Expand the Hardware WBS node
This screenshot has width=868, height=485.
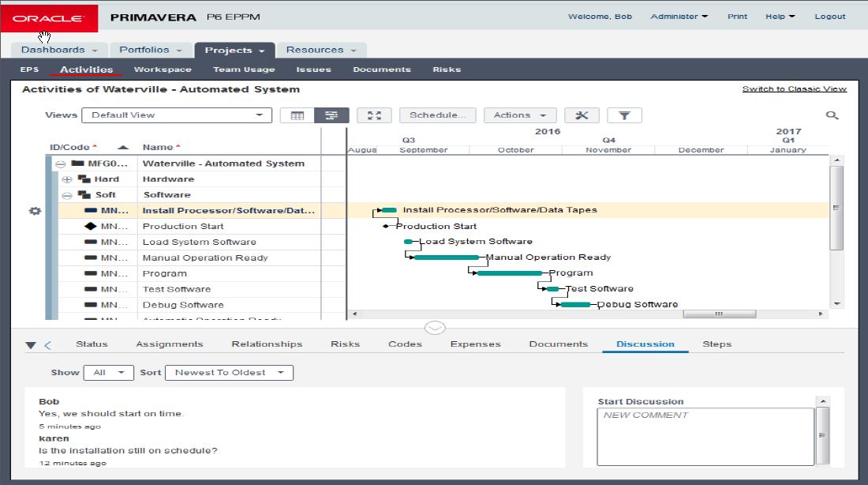(67, 179)
